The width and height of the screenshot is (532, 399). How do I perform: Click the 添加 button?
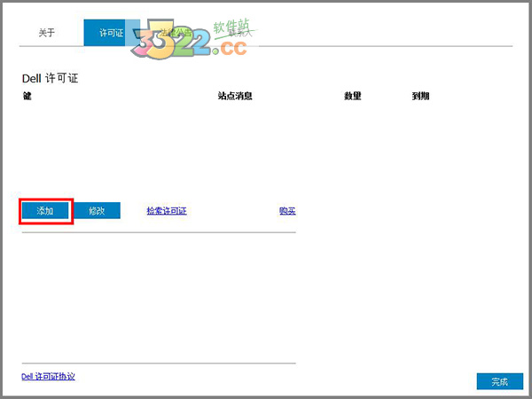click(45, 211)
